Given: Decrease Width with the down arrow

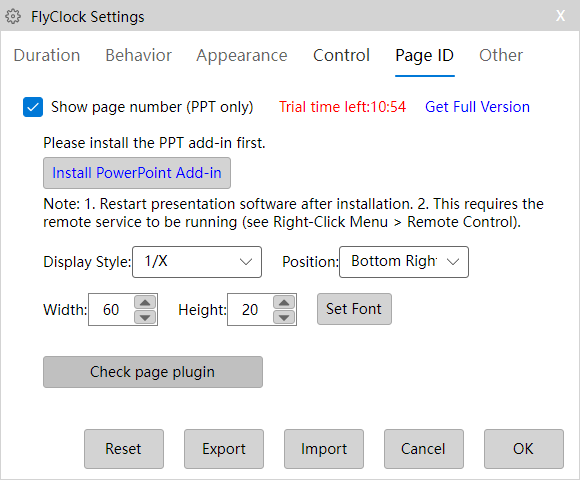Looking at the screenshot, I should coord(145,317).
